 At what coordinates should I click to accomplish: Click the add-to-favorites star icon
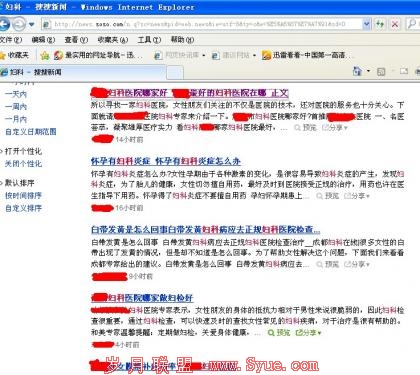point(45,55)
